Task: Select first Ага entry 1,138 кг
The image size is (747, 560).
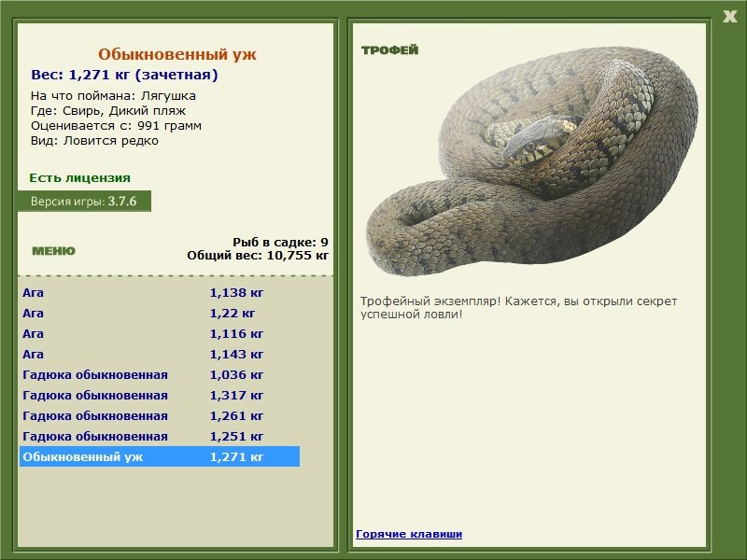Action: coord(160,292)
